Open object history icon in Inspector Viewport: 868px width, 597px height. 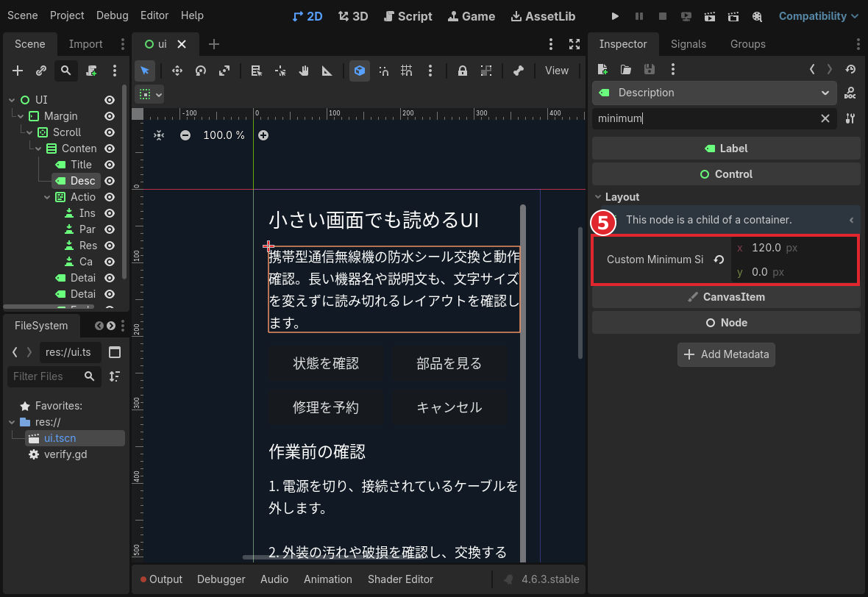[851, 69]
